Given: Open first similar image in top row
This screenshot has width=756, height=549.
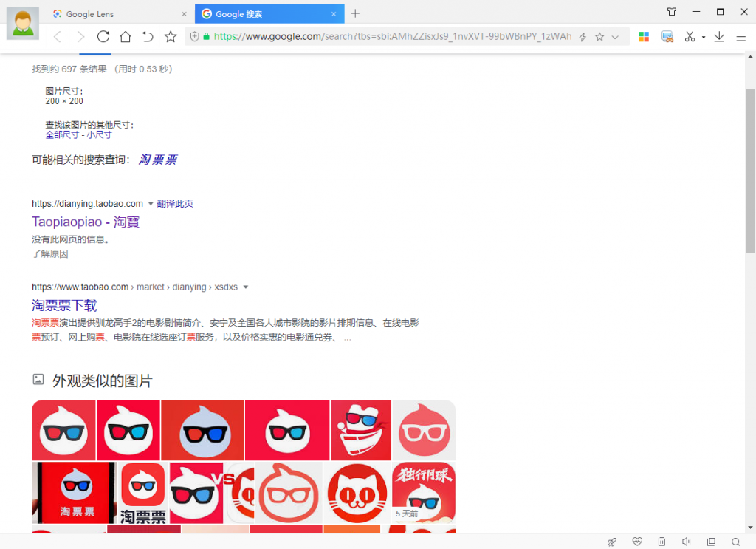Looking at the screenshot, I should point(63,430).
